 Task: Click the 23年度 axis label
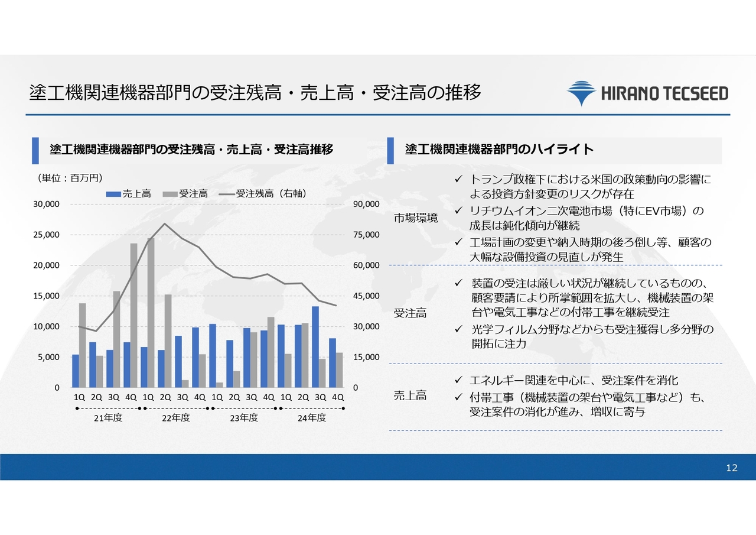pos(244,418)
